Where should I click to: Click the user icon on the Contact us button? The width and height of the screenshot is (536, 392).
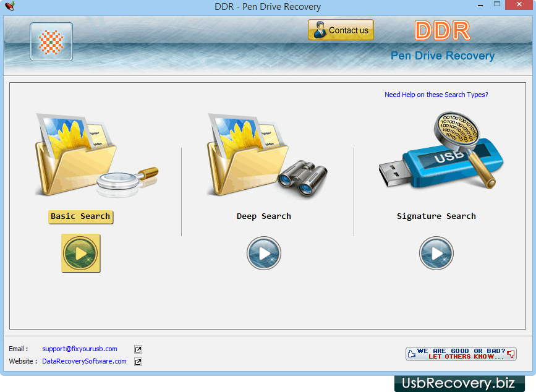[320, 29]
